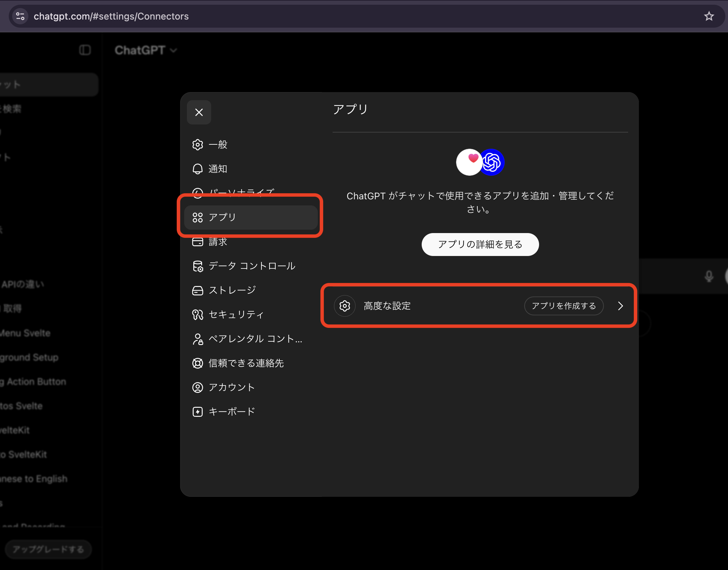Click the アプリ heading of the settings panel
Screen dimensions: 728x570
click(x=350, y=109)
